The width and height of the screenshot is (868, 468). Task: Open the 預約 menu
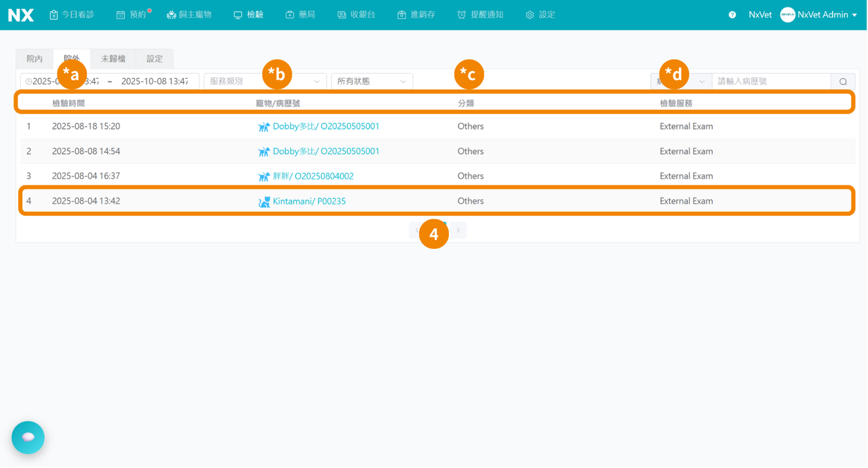tap(132, 15)
